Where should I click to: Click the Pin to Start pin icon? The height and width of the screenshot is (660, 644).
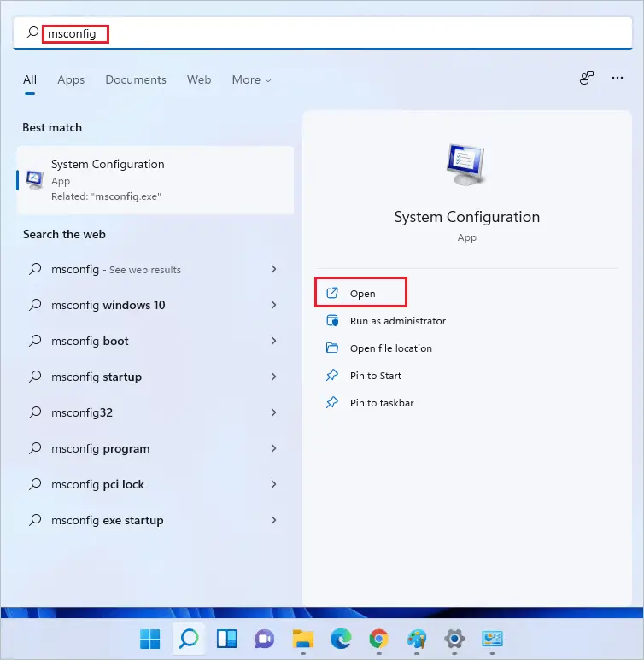coord(332,375)
